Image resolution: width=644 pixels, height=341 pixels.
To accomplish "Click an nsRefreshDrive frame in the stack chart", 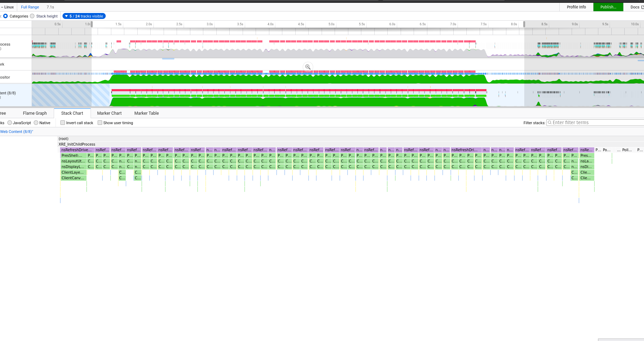I will click(77, 150).
